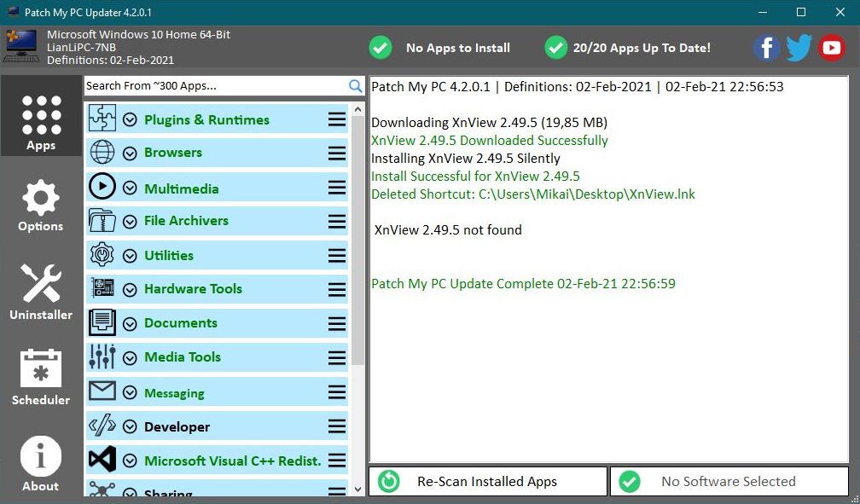This screenshot has height=504, width=860.
Task: Open the Facebook page icon
Action: coord(767,48)
